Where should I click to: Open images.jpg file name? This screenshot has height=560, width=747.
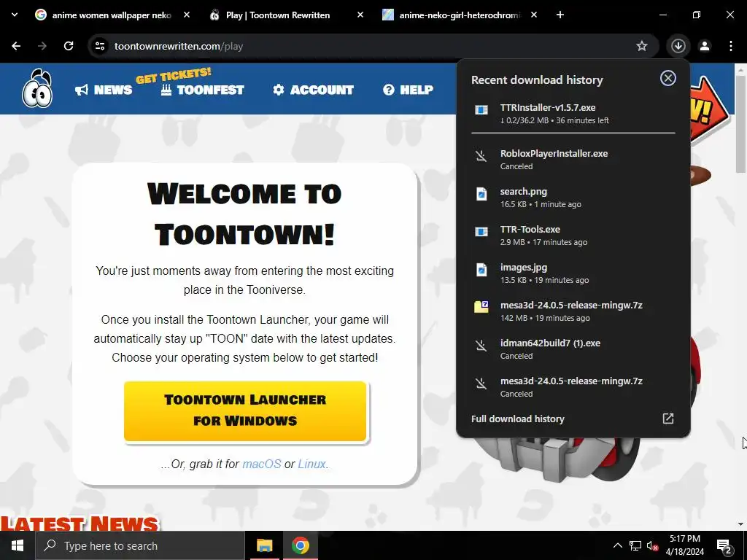tap(524, 267)
